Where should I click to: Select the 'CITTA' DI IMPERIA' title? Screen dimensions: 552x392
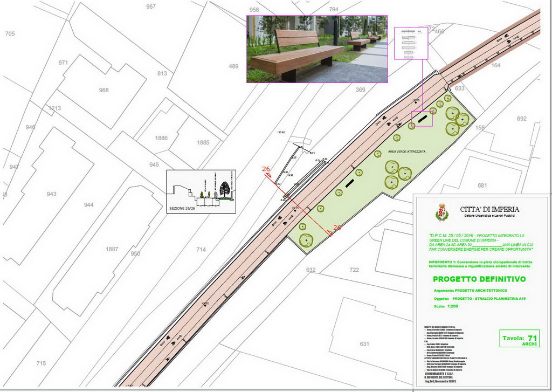coord(489,209)
